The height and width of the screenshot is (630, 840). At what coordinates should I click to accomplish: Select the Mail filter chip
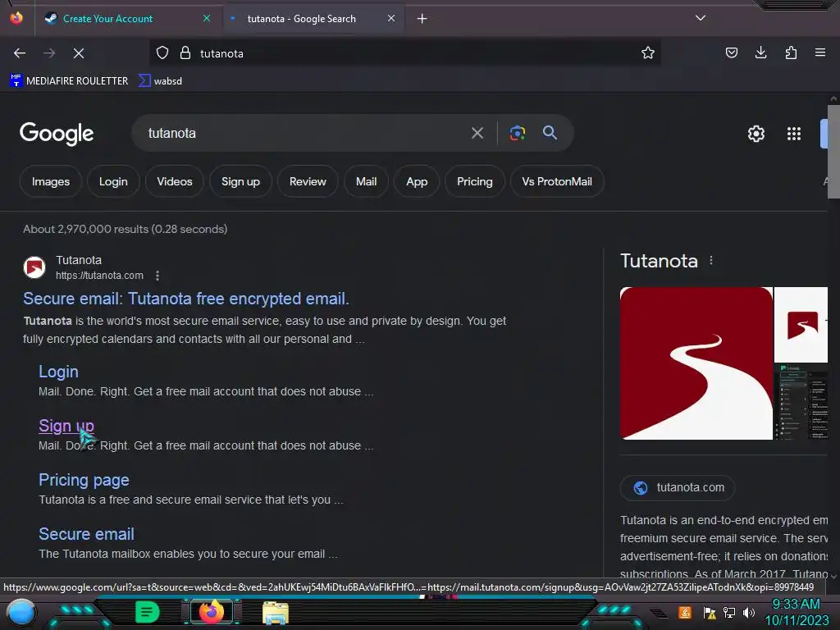click(x=367, y=181)
